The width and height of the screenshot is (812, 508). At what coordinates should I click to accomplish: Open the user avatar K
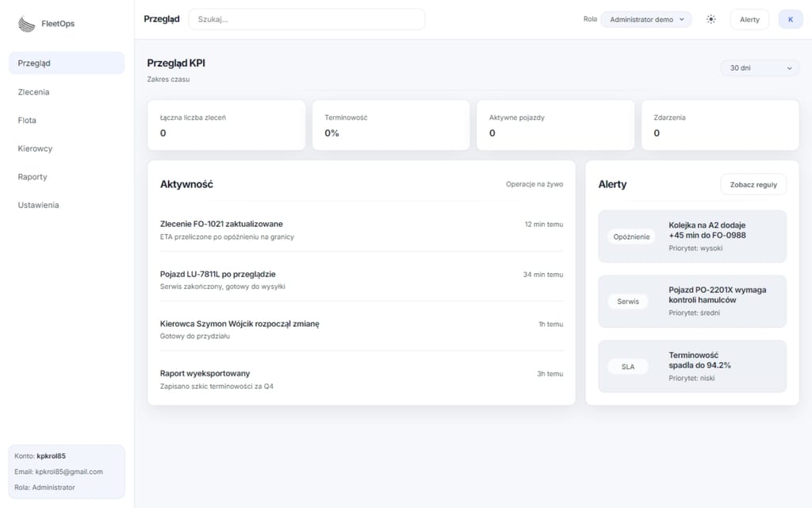tap(791, 19)
